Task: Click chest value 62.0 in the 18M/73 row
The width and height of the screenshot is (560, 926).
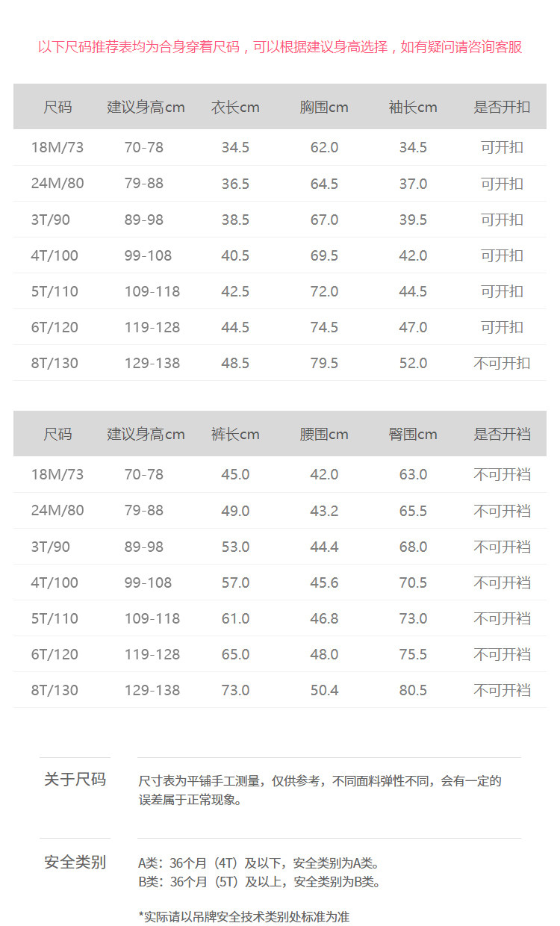Action: [324, 147]
